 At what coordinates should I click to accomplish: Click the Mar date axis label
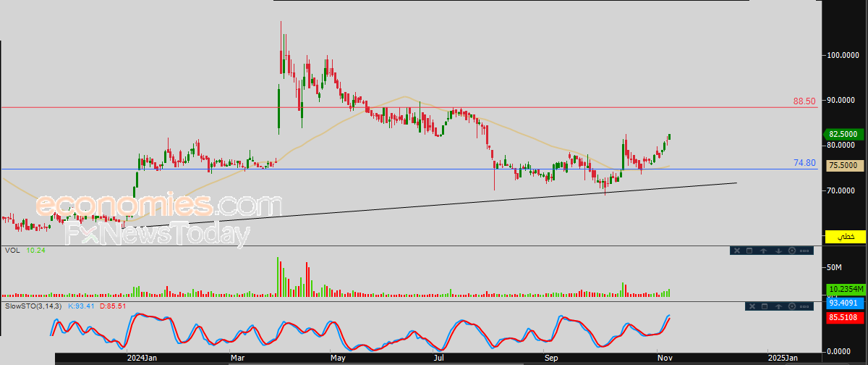[x=237, y=358]
